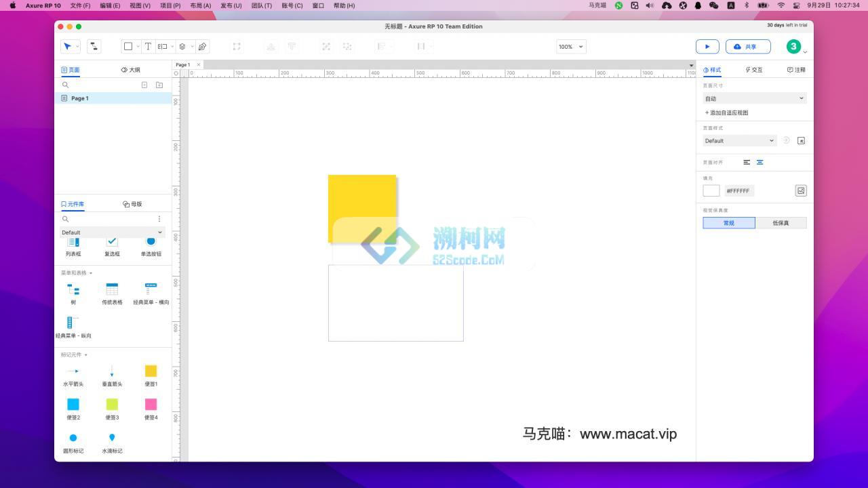The width and height of the screenshot is (868, 488).
Task: Open the 文件 (F) menu
Action: tap(80, 5)
